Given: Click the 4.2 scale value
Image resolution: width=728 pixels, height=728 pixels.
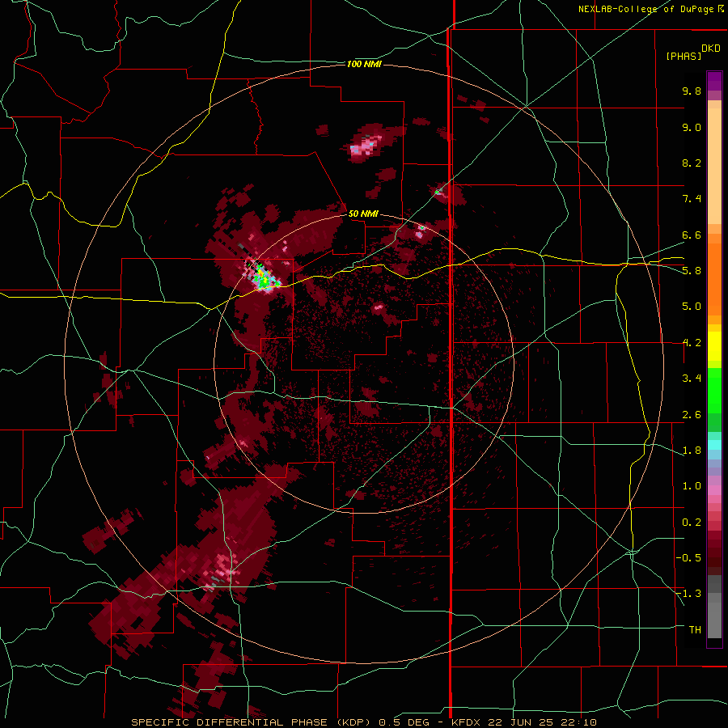Looking at the screenshot, I should pyautogui.click(x=692, y=343).
